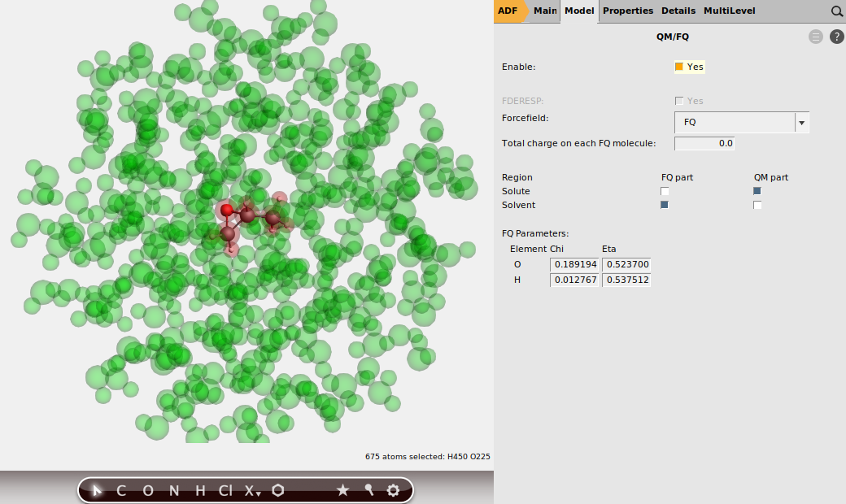Screen dimensions: 846x504
Task: Open the panel hamburger menu
Action: [x=815, y=37]
